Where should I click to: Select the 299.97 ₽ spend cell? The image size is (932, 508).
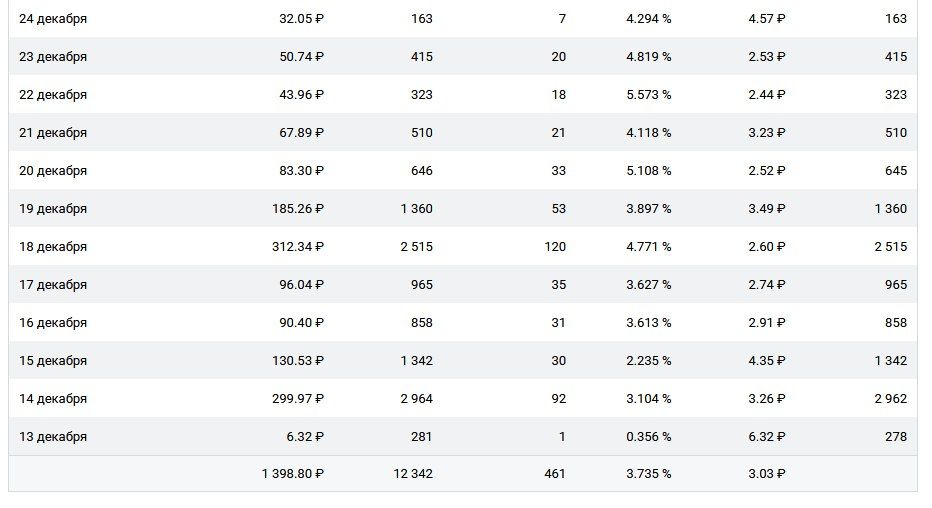coord(298,399)
